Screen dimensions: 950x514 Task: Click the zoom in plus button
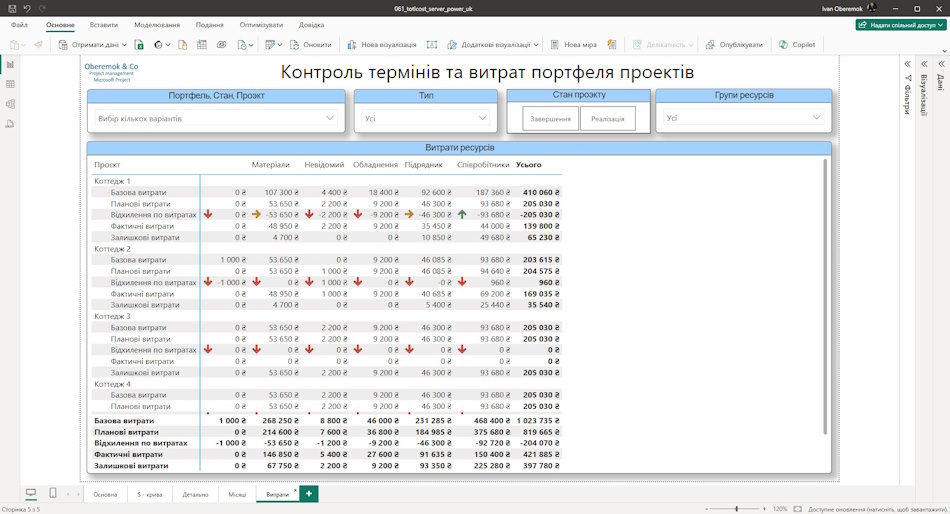coord(764,509)
